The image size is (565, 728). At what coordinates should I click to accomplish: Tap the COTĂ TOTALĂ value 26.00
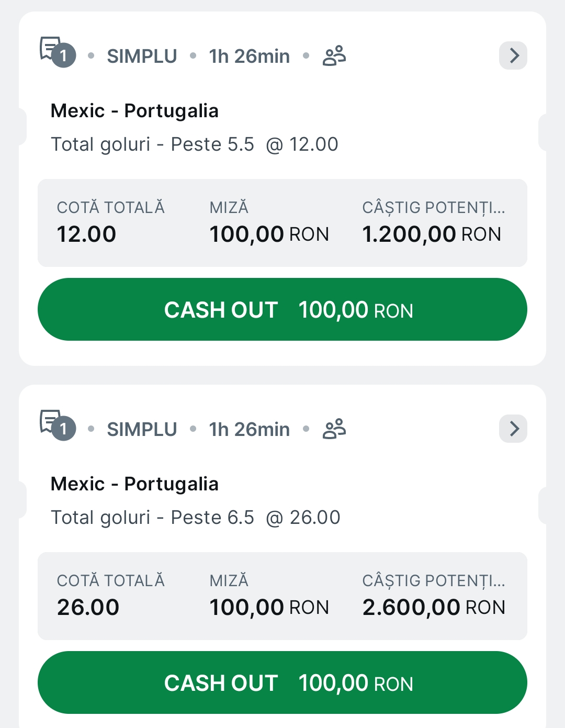click(88, 607)
